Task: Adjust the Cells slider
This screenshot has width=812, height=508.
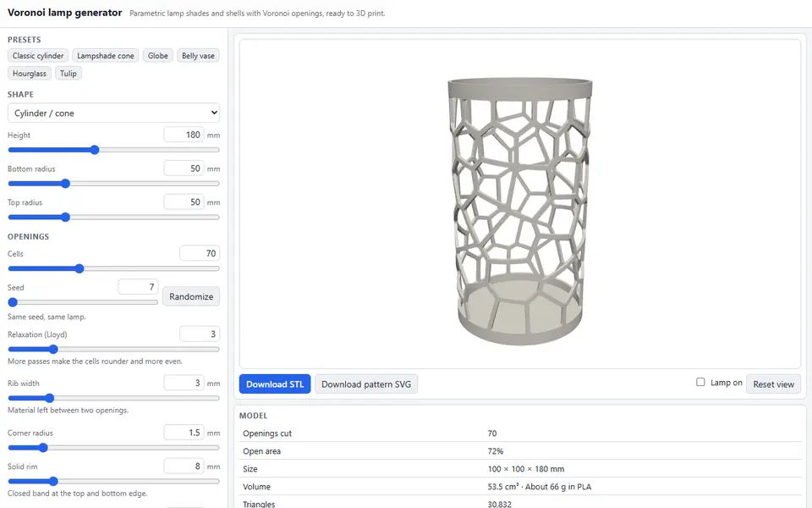Action: point(113,268)
